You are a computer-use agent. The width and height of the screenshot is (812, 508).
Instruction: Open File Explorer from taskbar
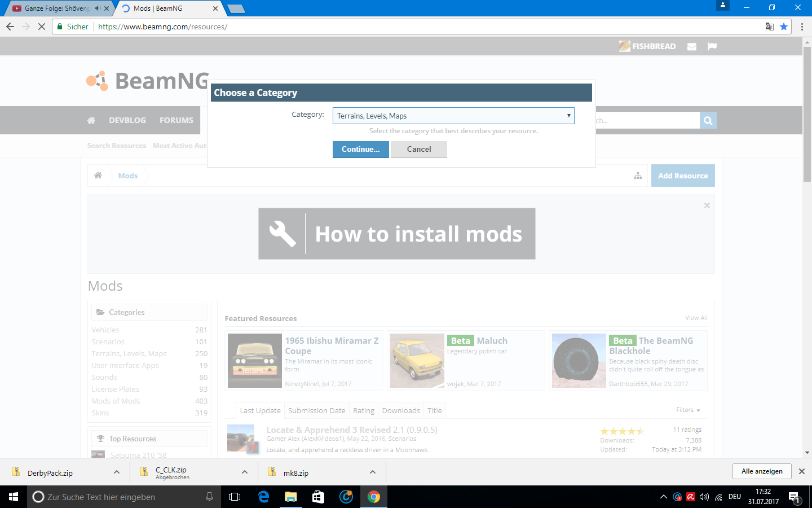point(290,497)
